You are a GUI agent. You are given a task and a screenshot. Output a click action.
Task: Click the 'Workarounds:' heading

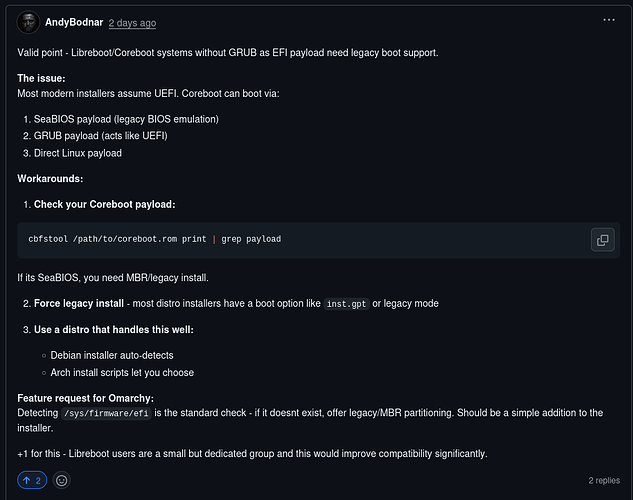50,178
